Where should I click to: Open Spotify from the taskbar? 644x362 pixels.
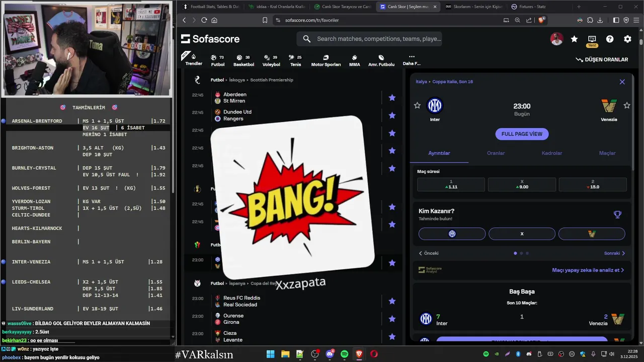tap(345, 354)
